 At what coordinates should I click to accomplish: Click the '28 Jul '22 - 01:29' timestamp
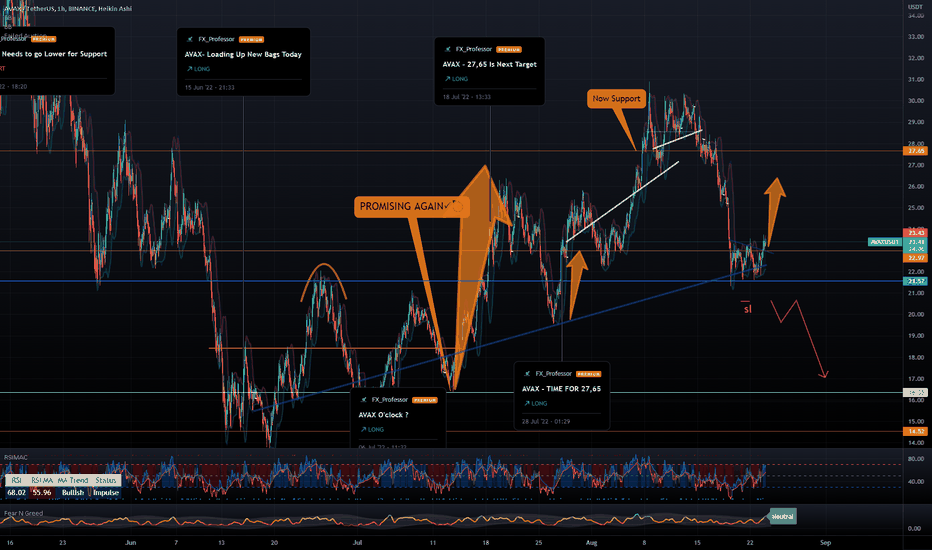pyautogui.click(x=546, y=422)
